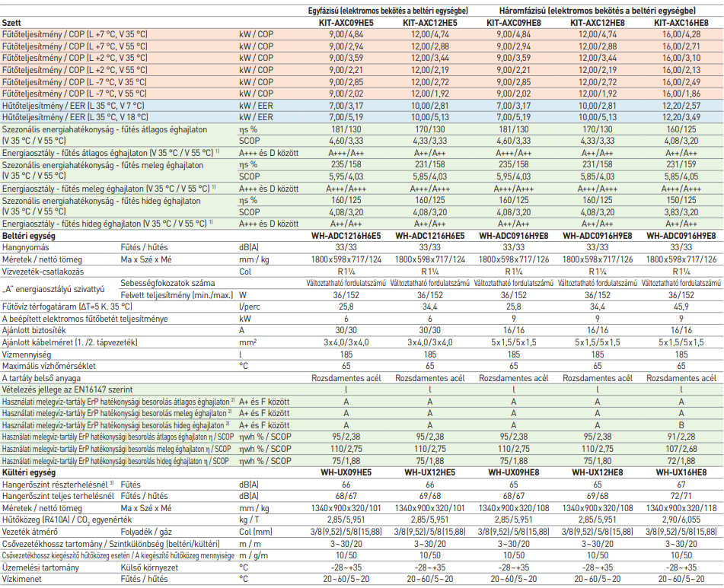Viewport: 724px width, 588px height.
Task: Select the KIT-AXC12HE5 column header
Action: coord(430,23)
